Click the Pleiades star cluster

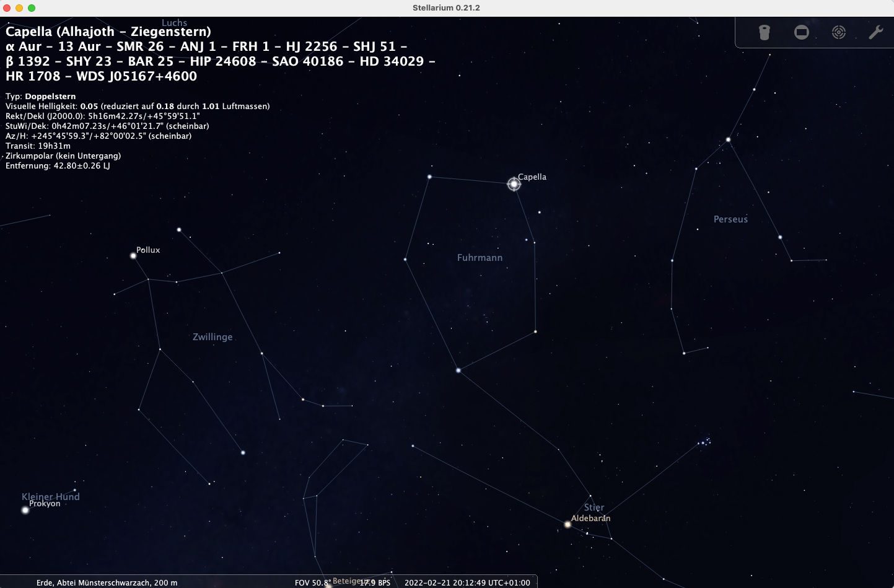tap(704, 442)
